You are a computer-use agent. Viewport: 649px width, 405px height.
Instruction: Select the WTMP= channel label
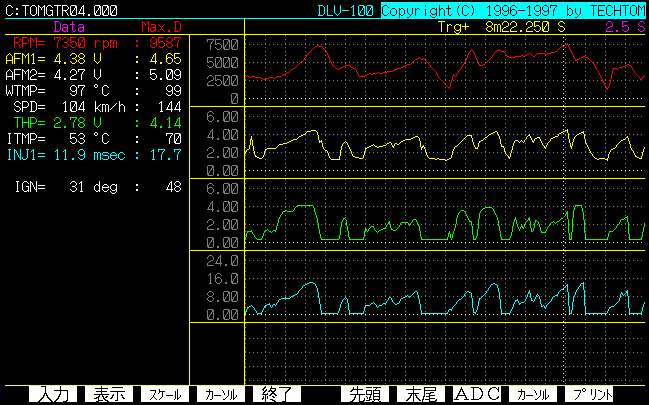coord(25,91)
